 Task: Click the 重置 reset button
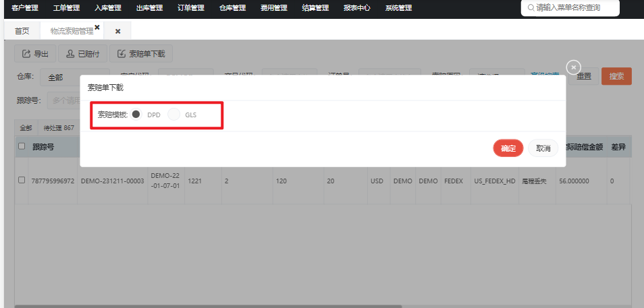pos(584,76)
